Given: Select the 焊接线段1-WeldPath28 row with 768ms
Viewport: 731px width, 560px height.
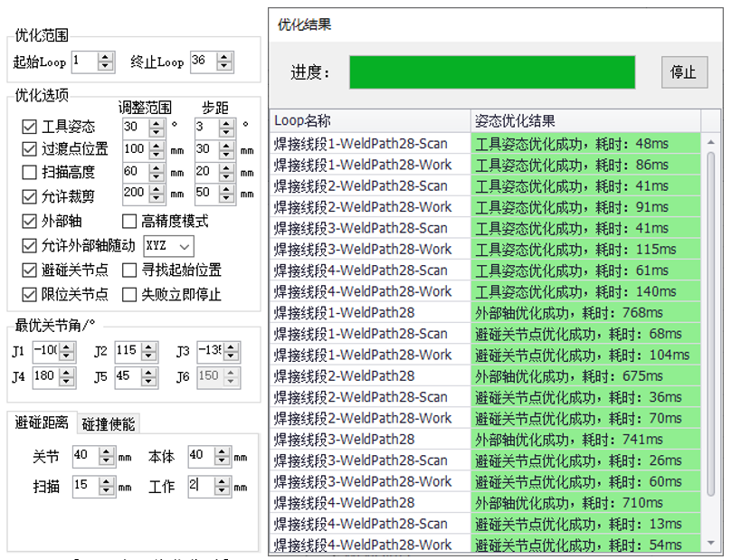Looking at the screenshot, I should [x=371, y=313].
